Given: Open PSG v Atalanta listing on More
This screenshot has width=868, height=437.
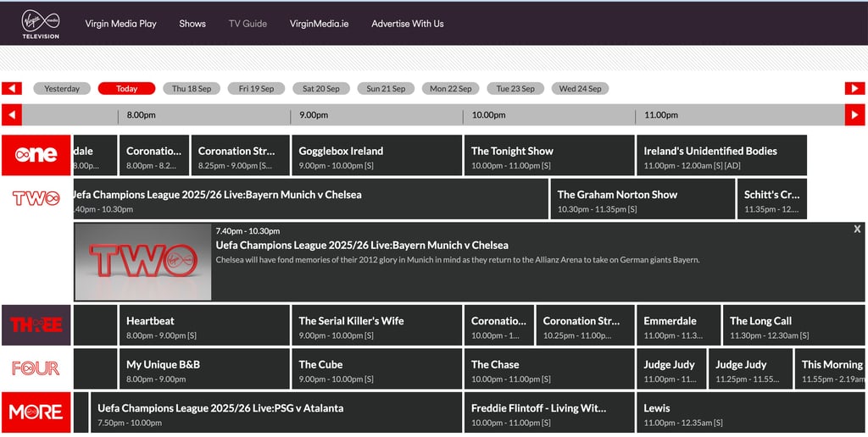Looking at the screenshot, I should [276, 412].
